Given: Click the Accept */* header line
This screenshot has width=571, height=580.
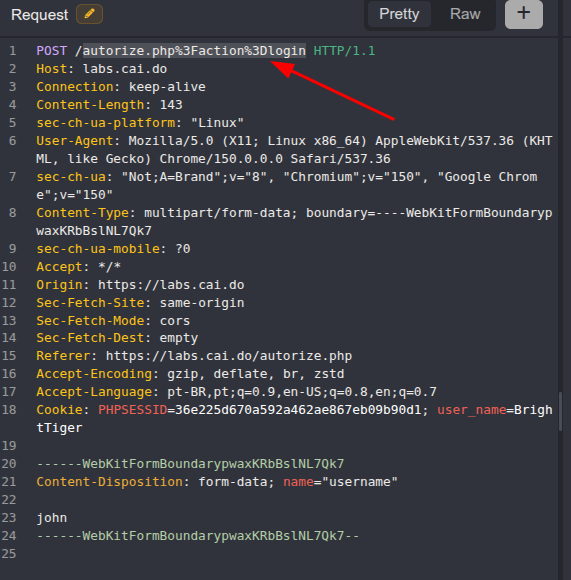Looking at the screenshot, I should point(79,267).
